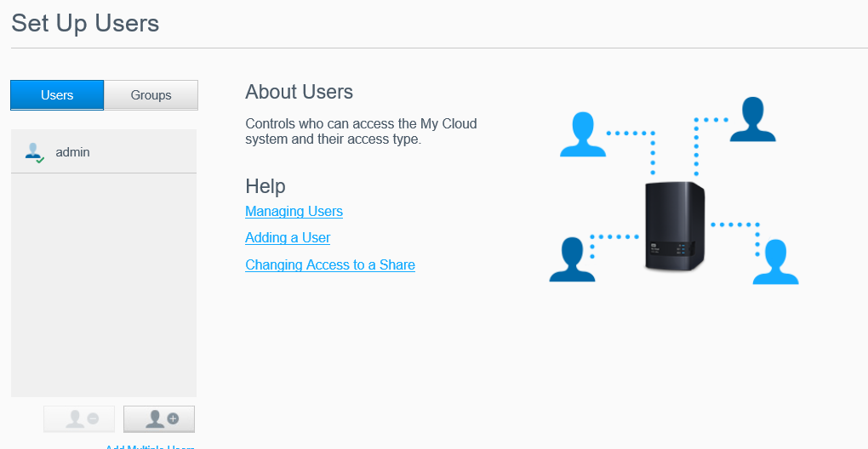The height and width of the screenshot is (449, 868).
Task: Switch to the Groups tab
Action: (151, 95)
